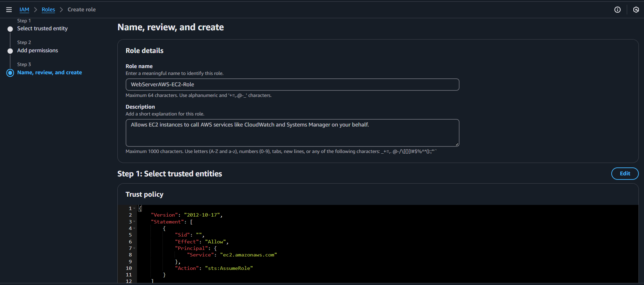Edit the Step 1 trusted entities
Image resolution: width=644 pixels, height=285 pixels.
tap(625, 174)
